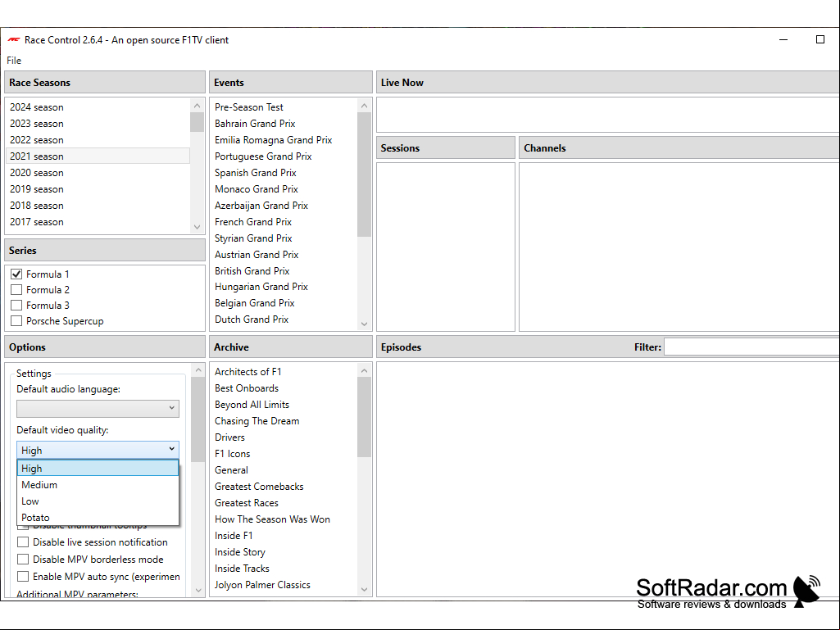Open the Default audio language dropdown
Image resolution: width=840 pixels, height=630 pixels.
pyautogui.click(x=98, y=408)
